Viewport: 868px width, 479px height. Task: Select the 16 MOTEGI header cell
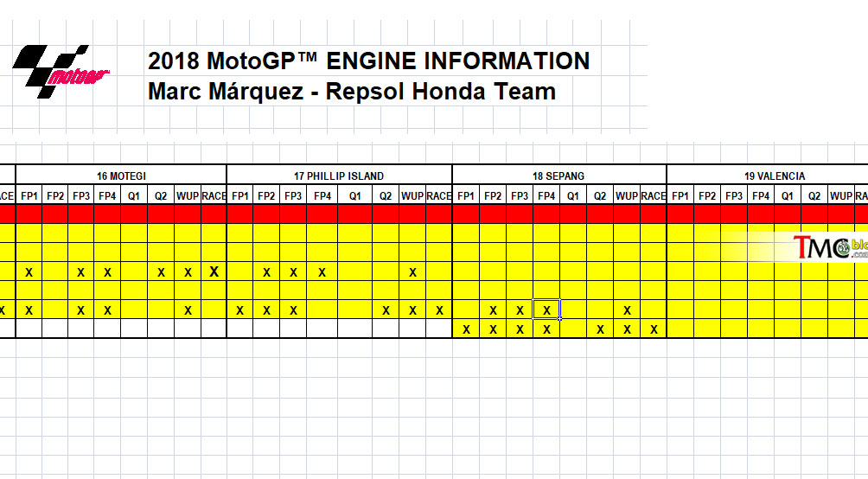121,176
